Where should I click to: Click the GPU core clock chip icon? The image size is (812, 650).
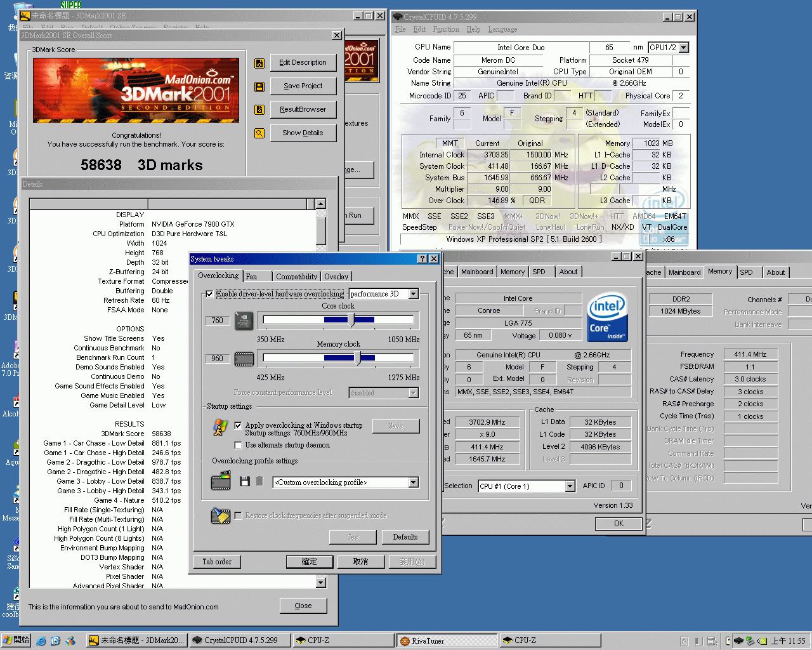coord(244,321)
